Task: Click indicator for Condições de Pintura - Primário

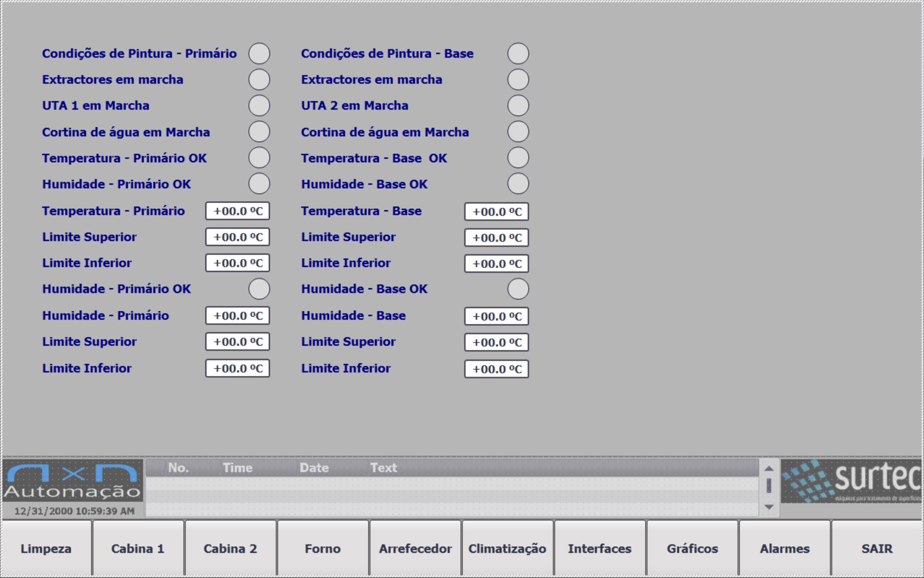Action: (x=259, y=53)
